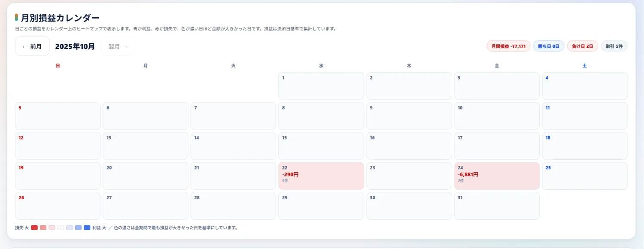Open the October 22 loss day cell
The height and width of the screenshot is (249, 644).
pos(321,176)
